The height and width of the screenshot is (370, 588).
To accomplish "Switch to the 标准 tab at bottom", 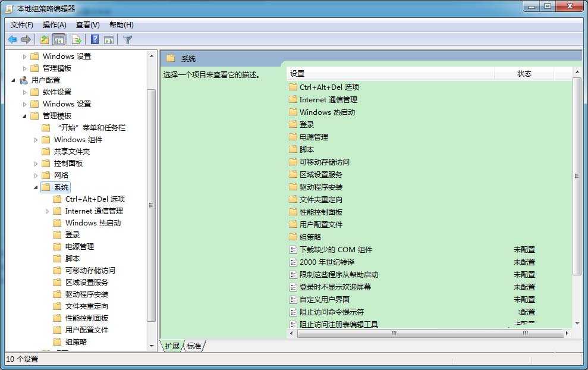I will 193,345.
